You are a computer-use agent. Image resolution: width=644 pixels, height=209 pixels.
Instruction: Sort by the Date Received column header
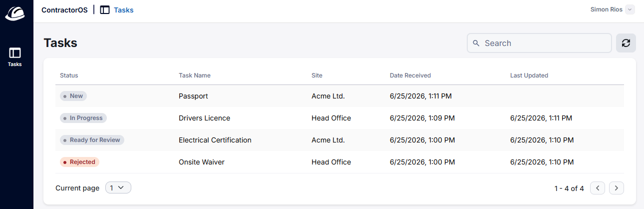[x=410, y=75]
